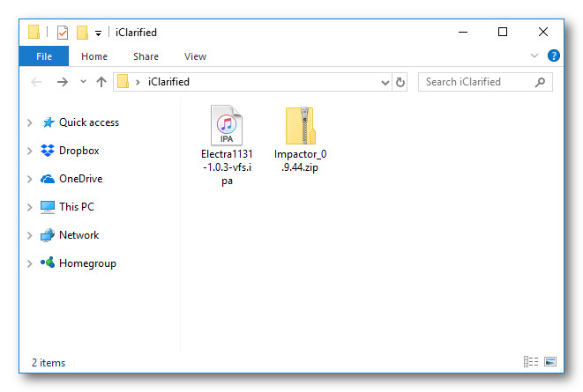This screenshot has height=392, width=583.
Task: Click the OneDrive cloud icon
Action: click(48, 179)
